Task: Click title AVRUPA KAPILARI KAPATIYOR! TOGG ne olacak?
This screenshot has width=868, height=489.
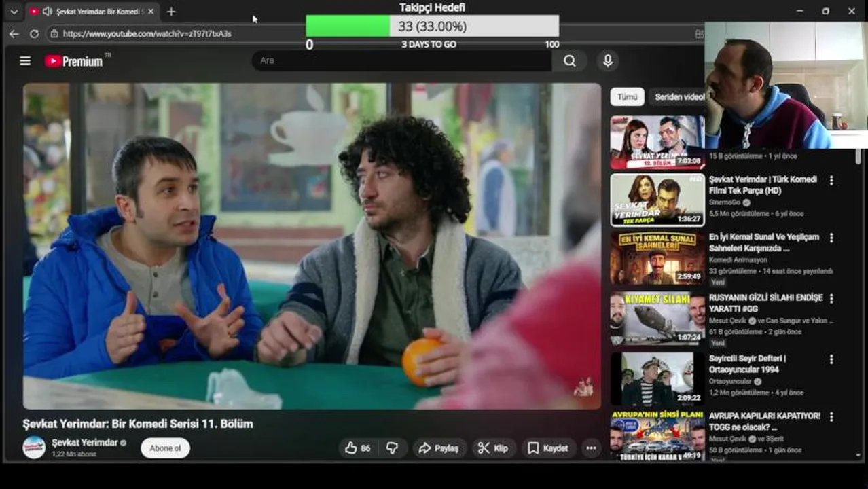Action: [x=765, y=421]
